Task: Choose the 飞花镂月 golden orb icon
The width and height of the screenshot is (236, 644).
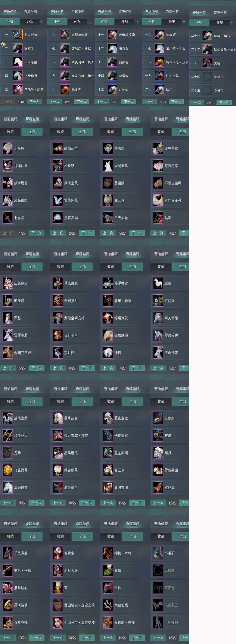Action: point(8,470)
